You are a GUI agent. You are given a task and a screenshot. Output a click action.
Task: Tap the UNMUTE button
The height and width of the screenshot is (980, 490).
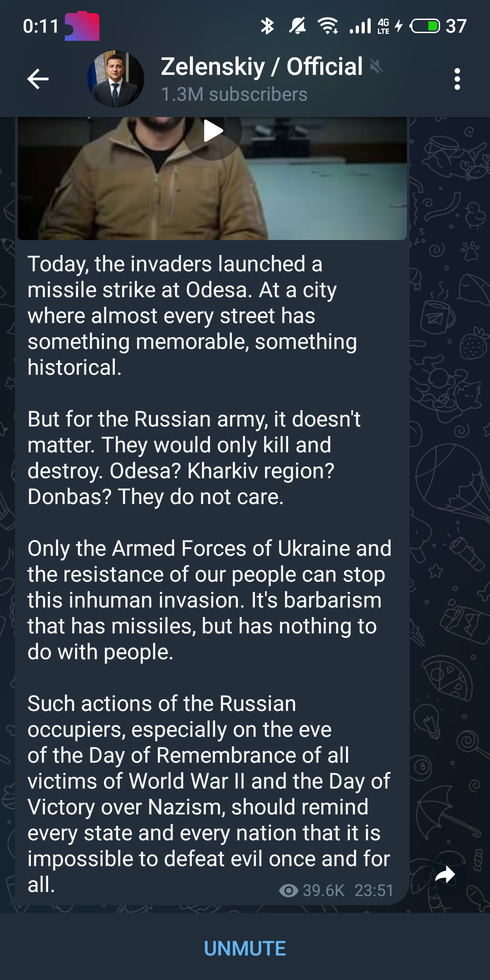(245, 948)
